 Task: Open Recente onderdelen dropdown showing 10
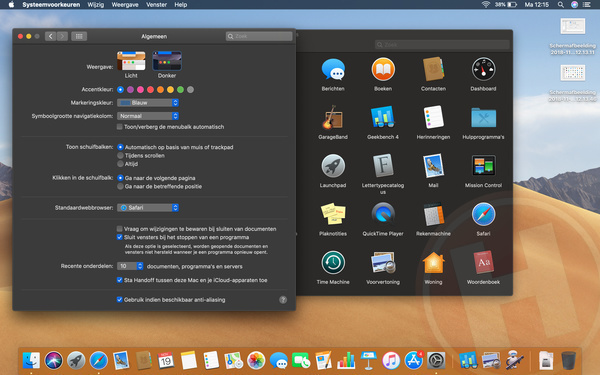point(130,266)
